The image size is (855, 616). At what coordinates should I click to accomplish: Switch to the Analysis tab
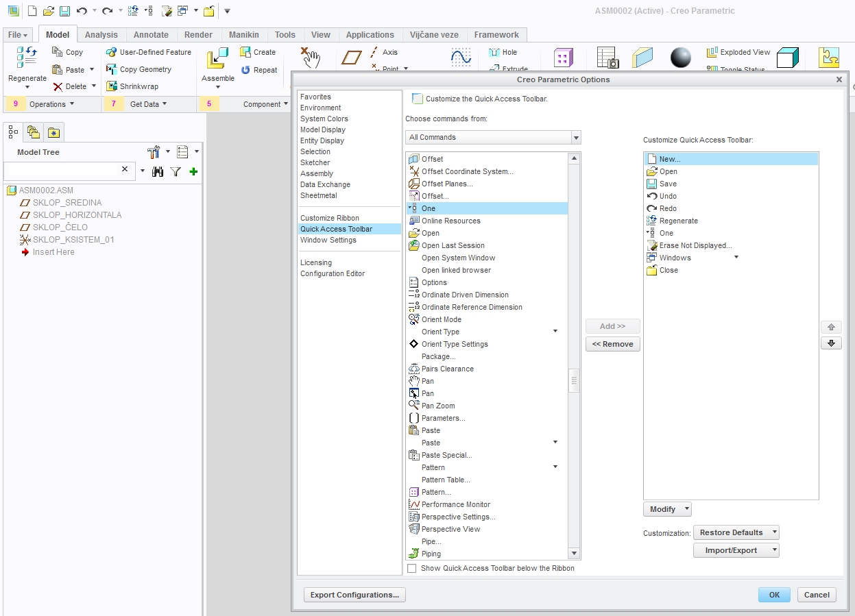pos(101,34)
